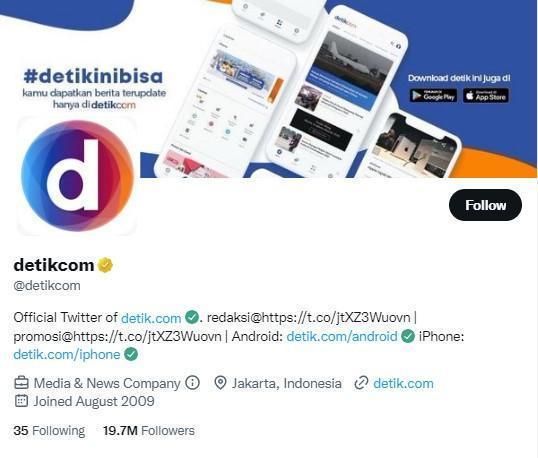
Task: Click the chain link icon before the website
Action: click(x=361, y=383)
